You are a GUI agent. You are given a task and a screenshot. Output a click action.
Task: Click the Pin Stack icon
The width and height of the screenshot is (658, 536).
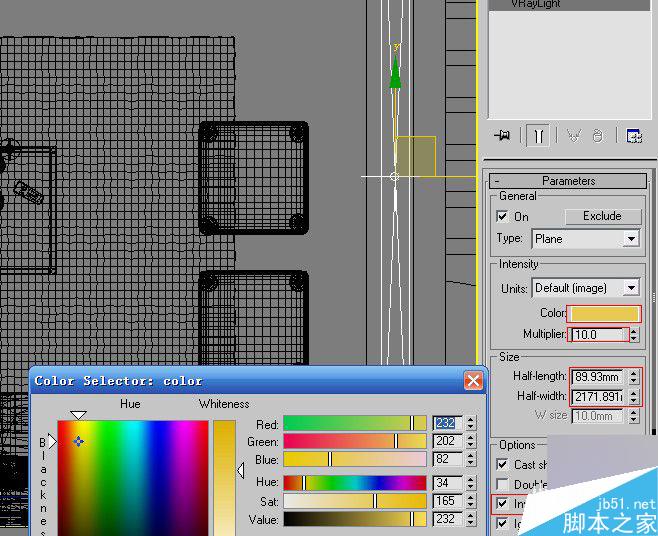[502, 135]
